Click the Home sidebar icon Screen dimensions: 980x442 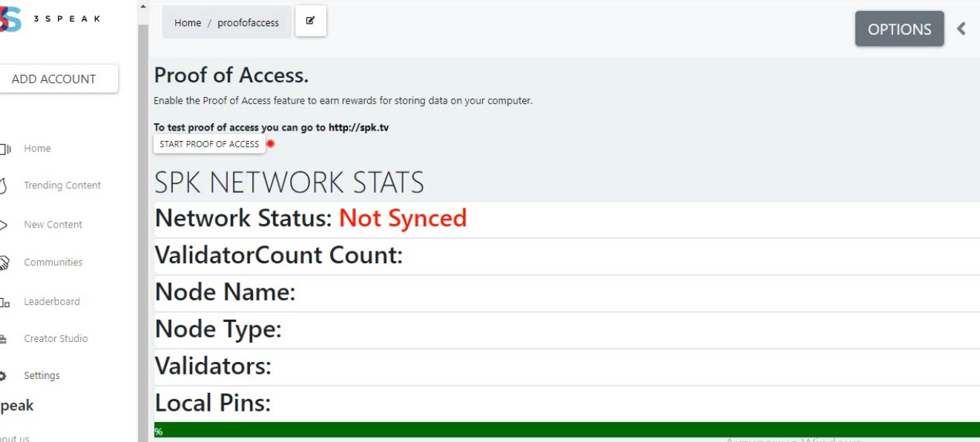[4, 149]
